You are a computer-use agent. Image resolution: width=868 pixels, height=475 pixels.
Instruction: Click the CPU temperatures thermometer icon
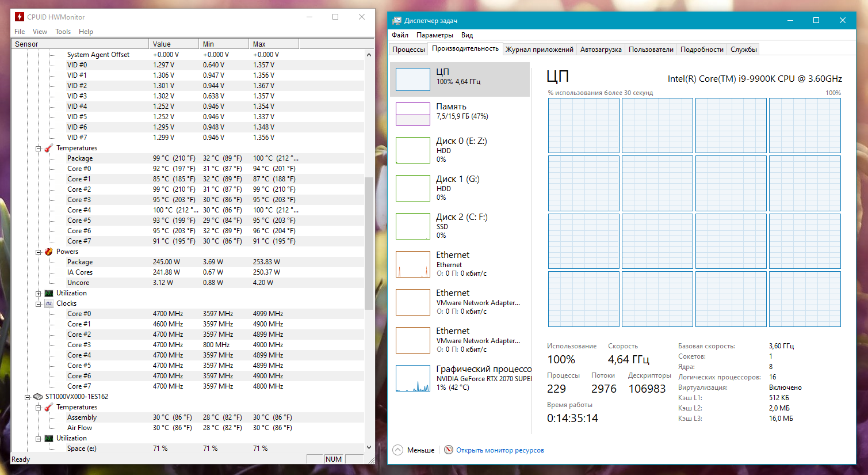[x=49, y=148]
